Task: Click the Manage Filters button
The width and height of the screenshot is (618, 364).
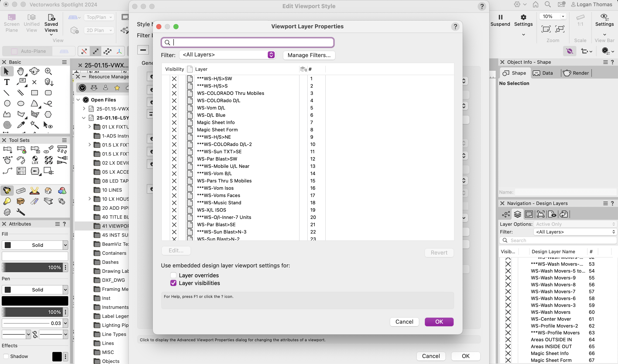Action: pyautogui.click(x=309, y=55)
